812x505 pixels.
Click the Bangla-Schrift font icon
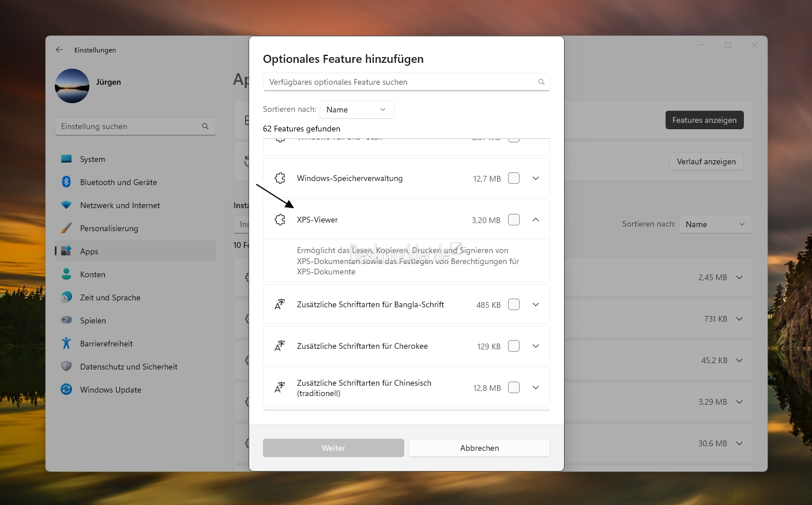pos(280,304)
